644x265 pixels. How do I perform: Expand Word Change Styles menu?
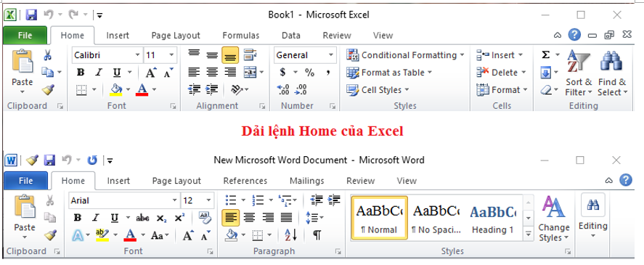coord(553,219)
